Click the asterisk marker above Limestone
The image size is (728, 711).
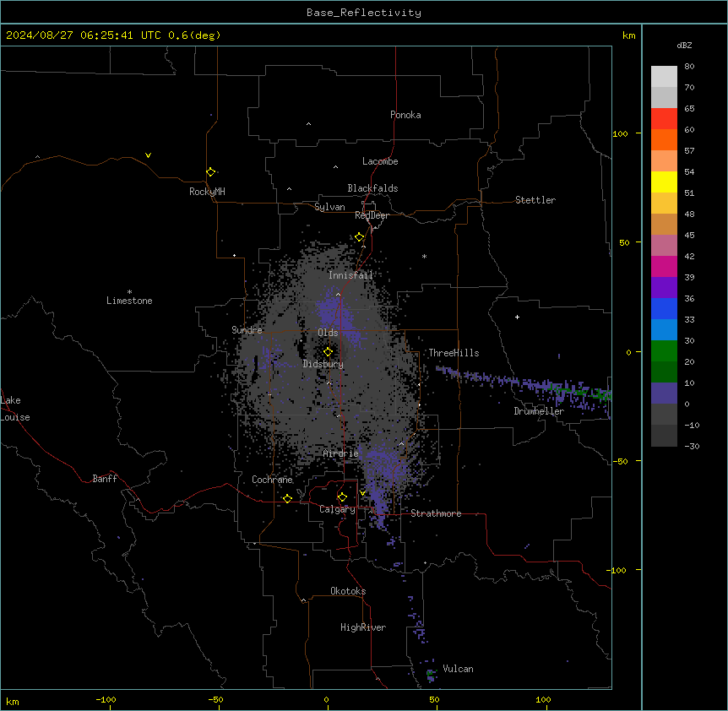(129, 291)
